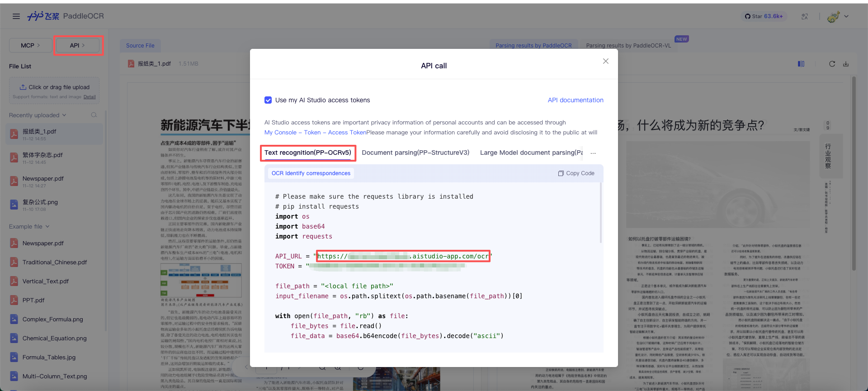Click the Copy Code icon
The width and height of the screenshot is (868, 391).
[x=561, y=173]
